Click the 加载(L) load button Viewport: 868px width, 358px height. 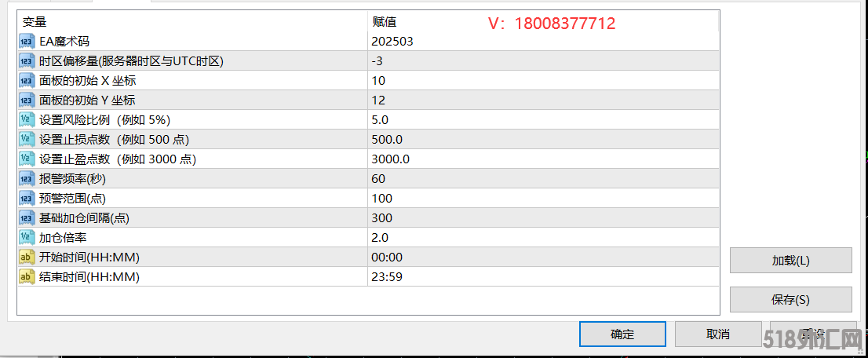790,261
